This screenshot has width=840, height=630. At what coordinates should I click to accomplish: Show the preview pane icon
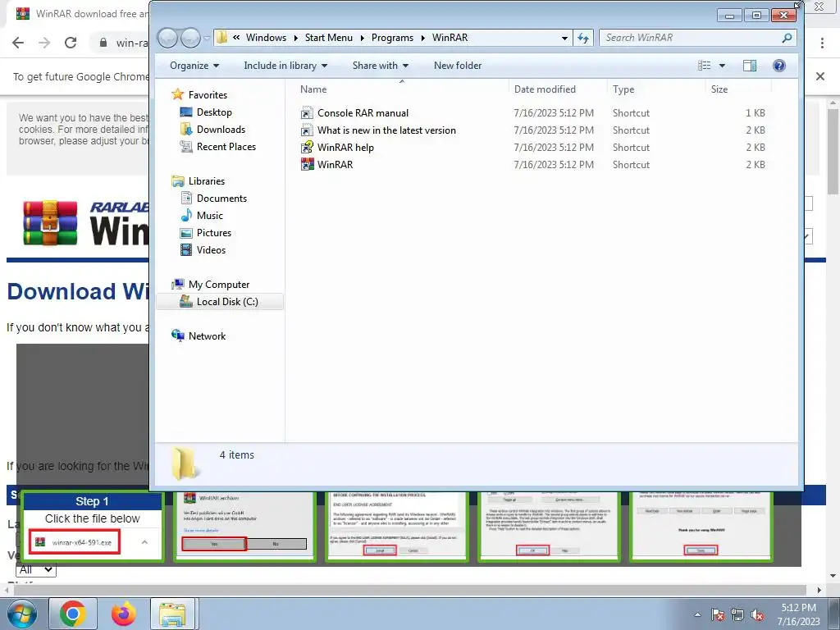(x=750, y=66)
